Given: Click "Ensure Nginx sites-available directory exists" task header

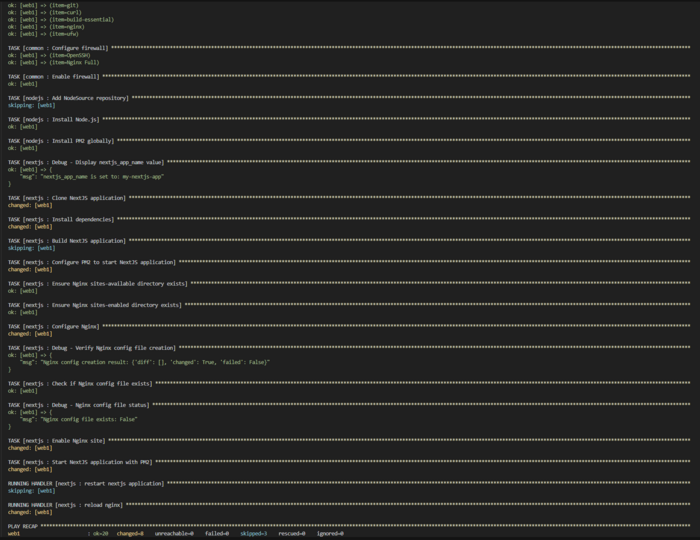Looking at the screenshot, I should (x=98, y=284).
